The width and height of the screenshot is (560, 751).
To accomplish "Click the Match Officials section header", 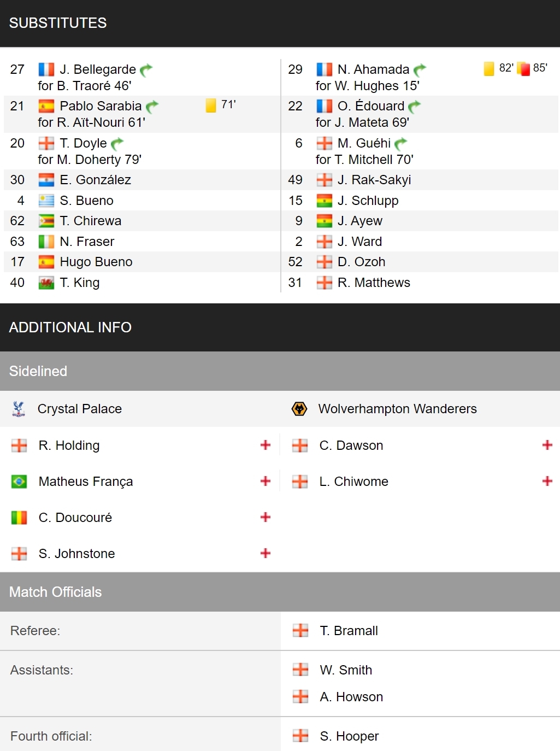I will (x=280, y=592).
